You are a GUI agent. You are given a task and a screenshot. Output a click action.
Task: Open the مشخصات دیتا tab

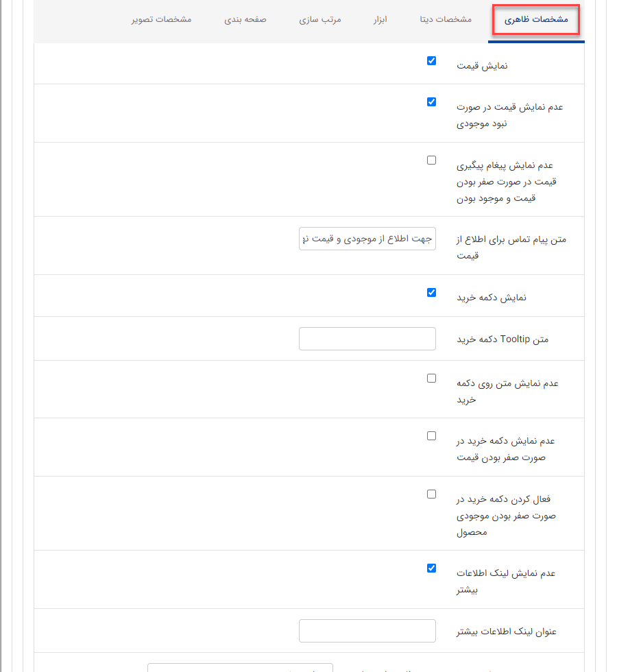click(x=444, y=20)
